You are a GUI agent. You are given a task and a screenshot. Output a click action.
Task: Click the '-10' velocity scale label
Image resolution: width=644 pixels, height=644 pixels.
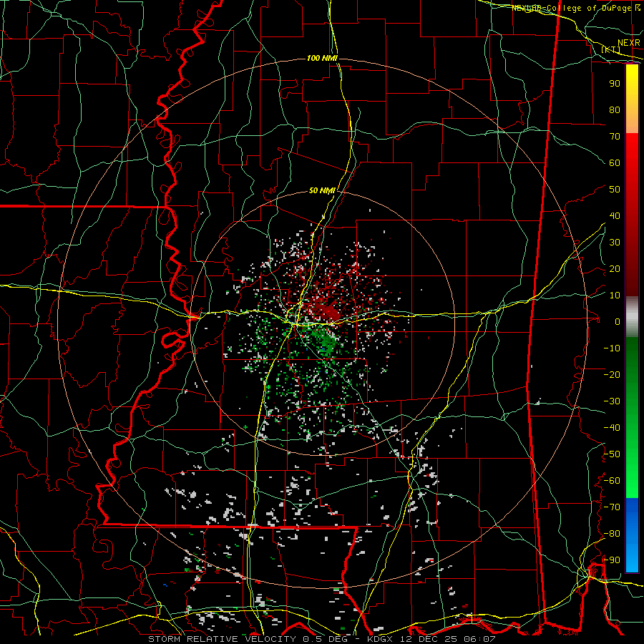(612, 348)
